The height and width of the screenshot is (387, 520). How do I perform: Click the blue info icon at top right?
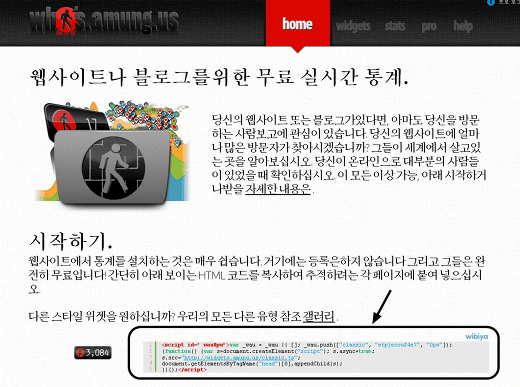pyautogui.click(x=491, y=2)
